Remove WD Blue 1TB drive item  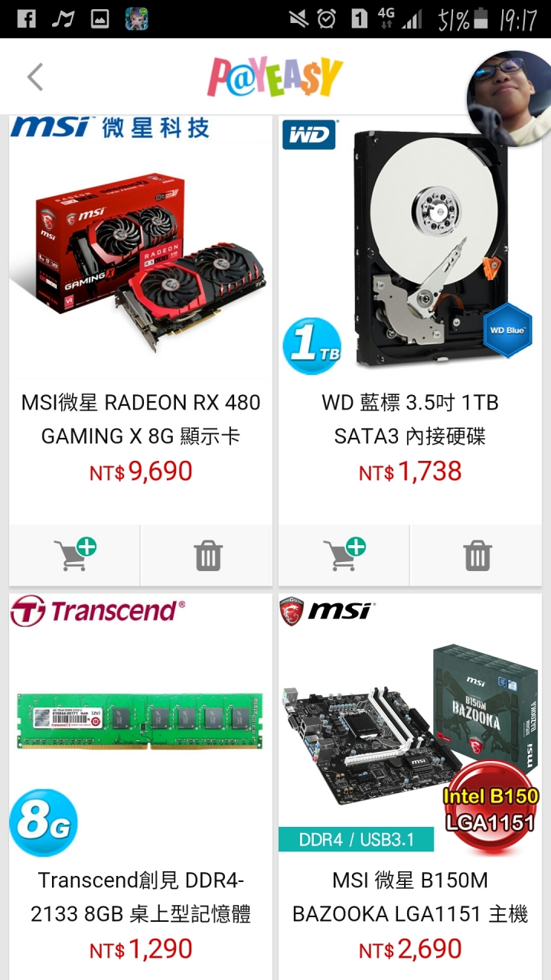tap(477, 555)
